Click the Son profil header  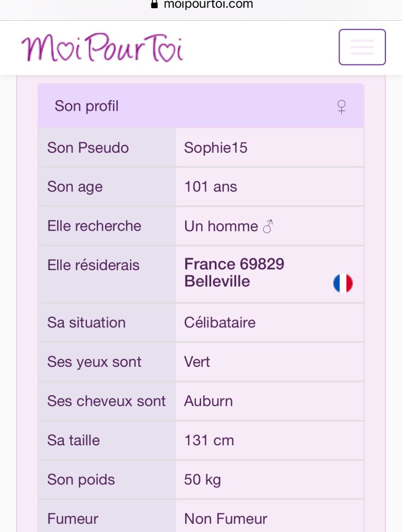pos(87,107)
